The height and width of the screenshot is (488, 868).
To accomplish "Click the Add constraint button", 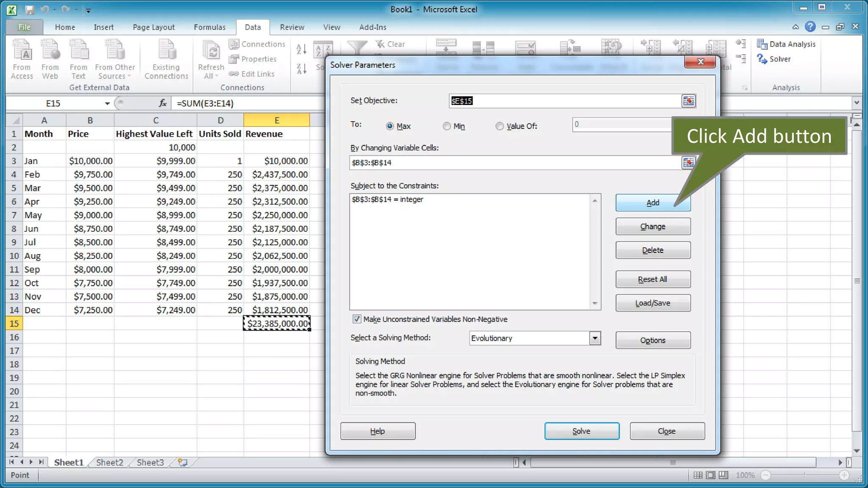I will [x=652, y=202].
